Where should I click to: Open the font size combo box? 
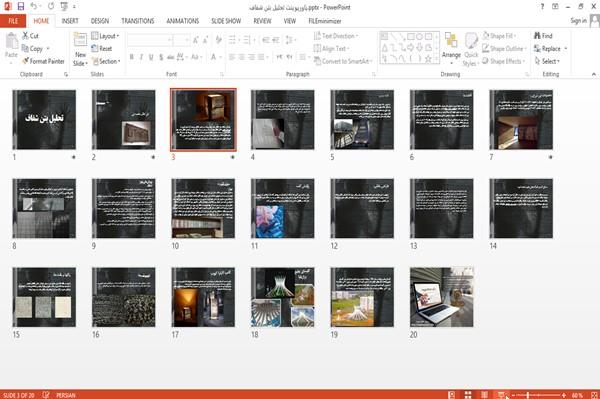coord(182,40)
